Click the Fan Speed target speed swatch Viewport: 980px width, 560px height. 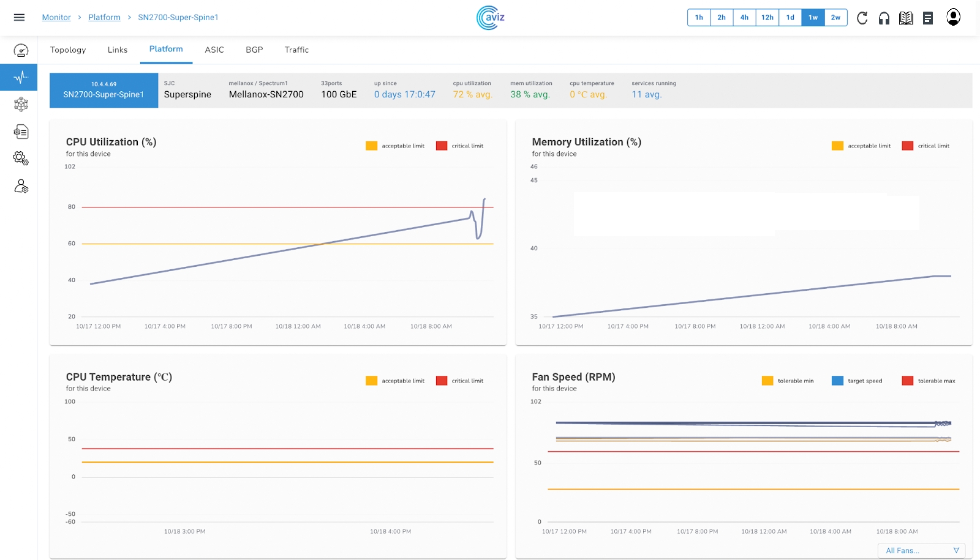(x=837, y=381)
